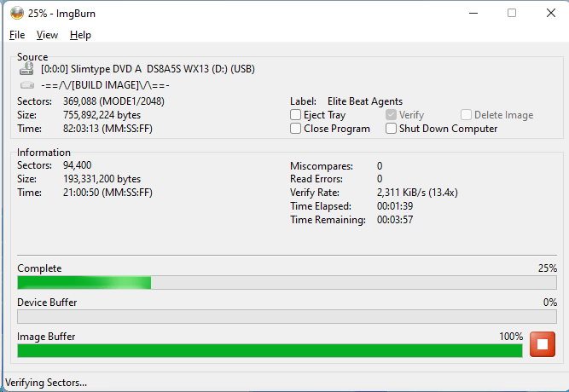Click source time 82:03:13 value
This screenshot has height=392, width=569.
[107, 129]
